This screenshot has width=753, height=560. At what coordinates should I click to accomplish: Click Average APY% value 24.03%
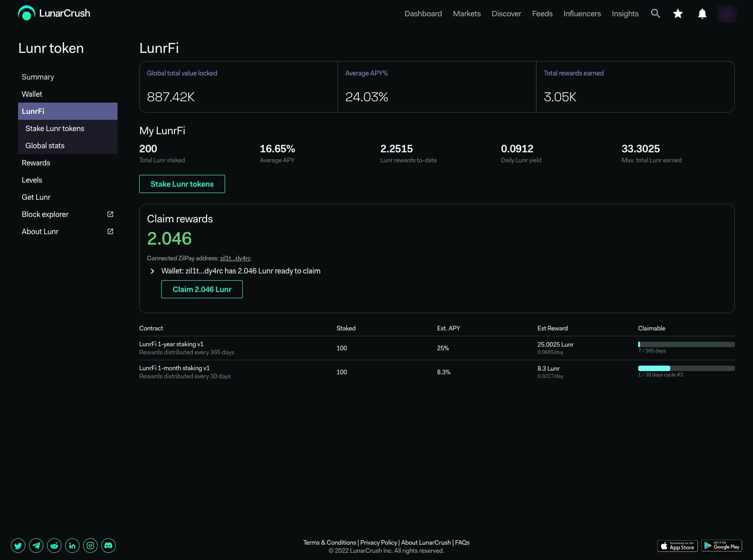[x=367, y=97]
